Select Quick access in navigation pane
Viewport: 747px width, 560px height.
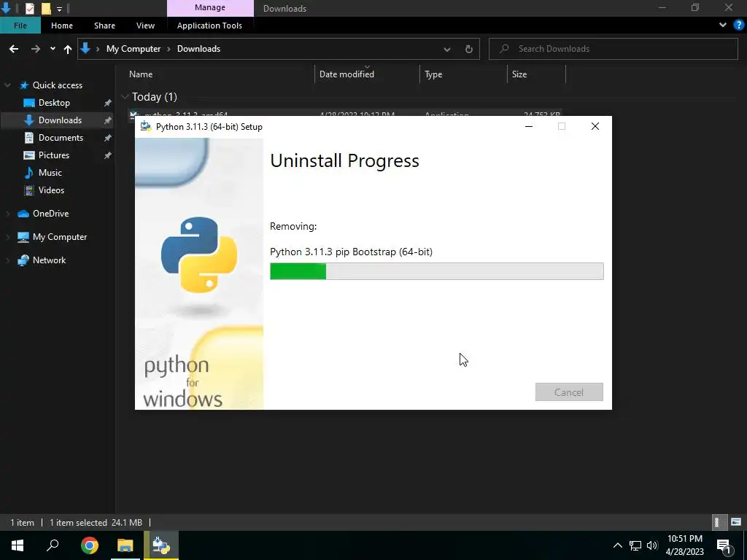tap(57, 85)
